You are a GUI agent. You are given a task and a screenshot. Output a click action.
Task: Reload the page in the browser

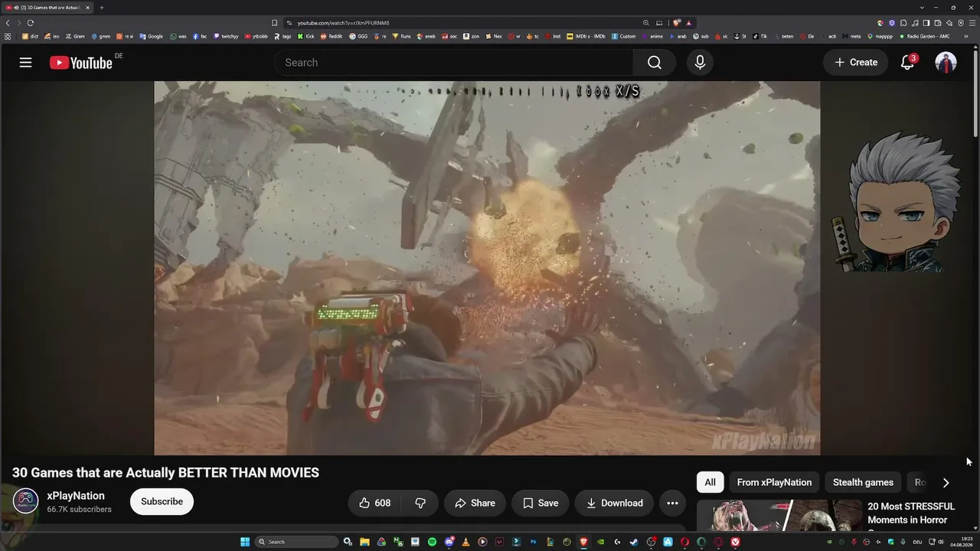click(x=31, y=23)
